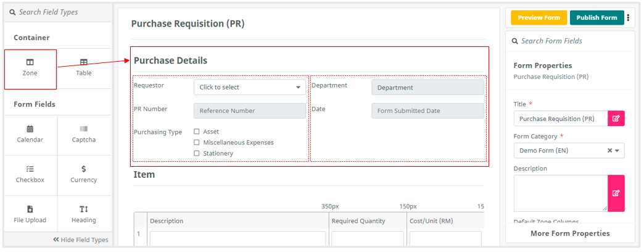
Task: Add a File Upload form field
Action: [30, 214]
